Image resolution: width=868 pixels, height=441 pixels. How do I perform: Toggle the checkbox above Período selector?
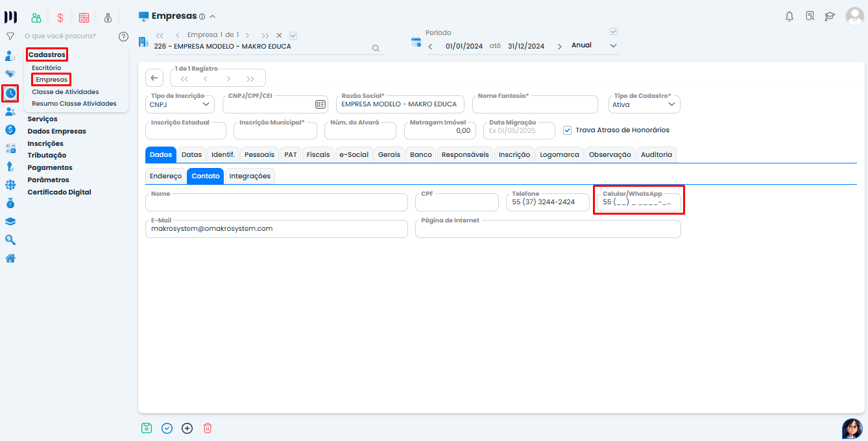[x=614, y=32]
